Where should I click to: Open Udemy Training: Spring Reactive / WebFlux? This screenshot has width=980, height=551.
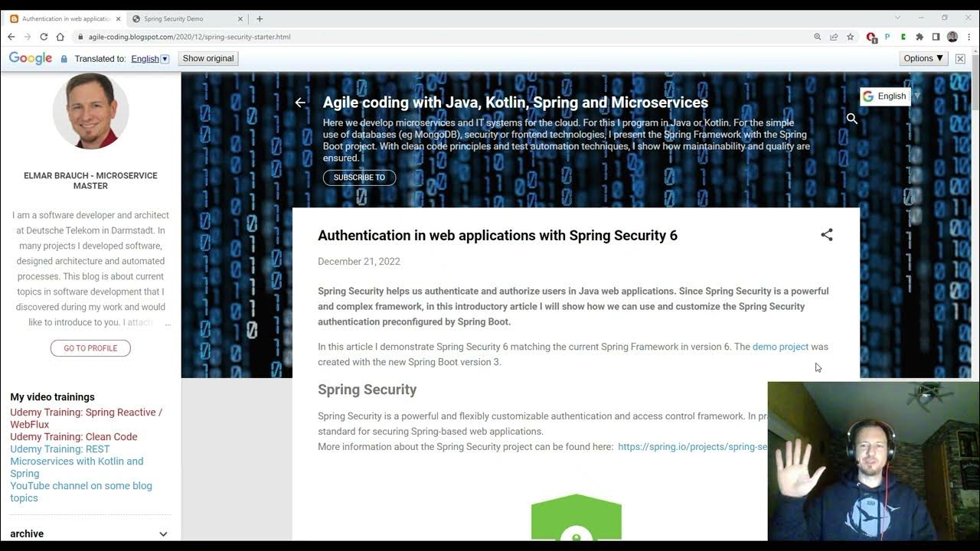[86, 419]
